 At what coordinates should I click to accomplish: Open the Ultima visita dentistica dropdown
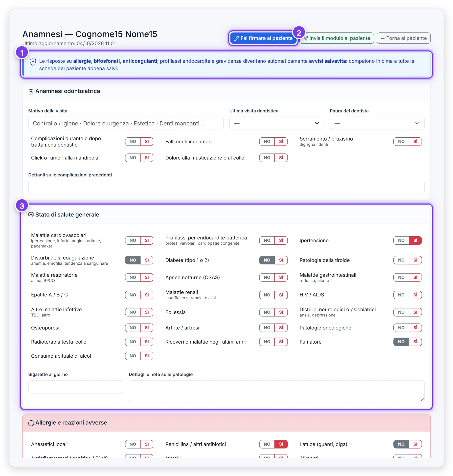276,123
